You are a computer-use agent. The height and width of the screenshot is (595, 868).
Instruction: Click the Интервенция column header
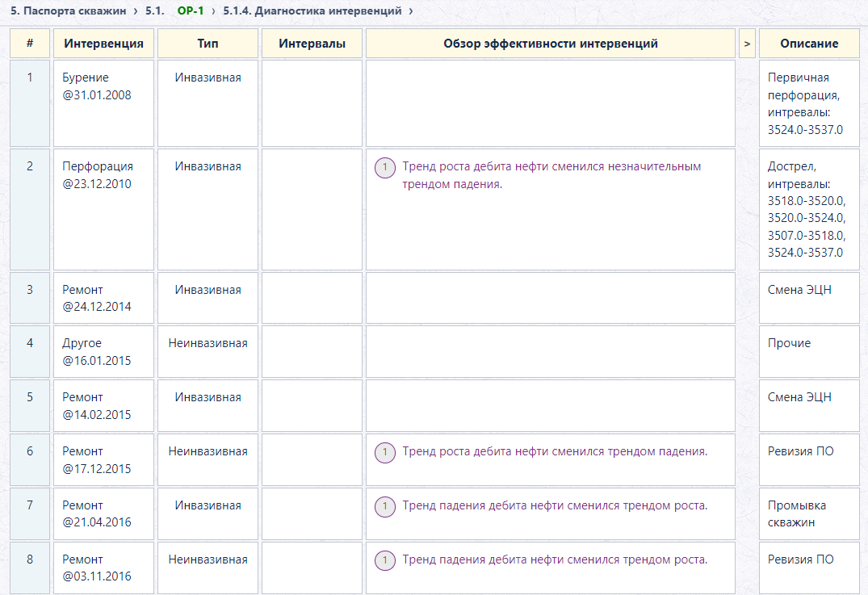point(103,43)
